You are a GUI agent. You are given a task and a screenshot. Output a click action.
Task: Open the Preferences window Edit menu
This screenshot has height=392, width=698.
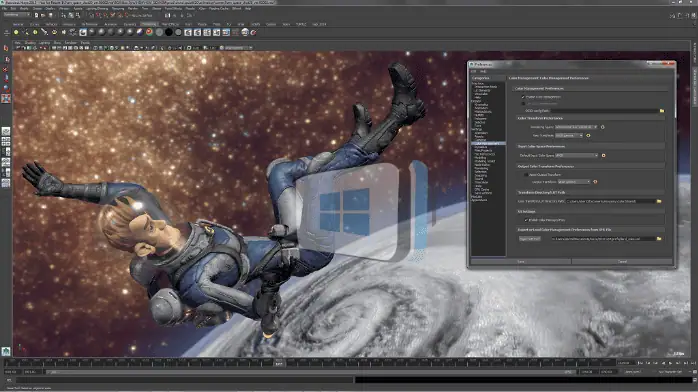pos(474,71)
